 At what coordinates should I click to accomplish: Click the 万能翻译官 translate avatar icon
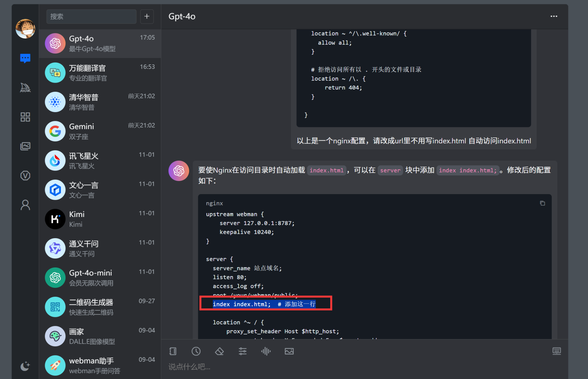(55, 73)
